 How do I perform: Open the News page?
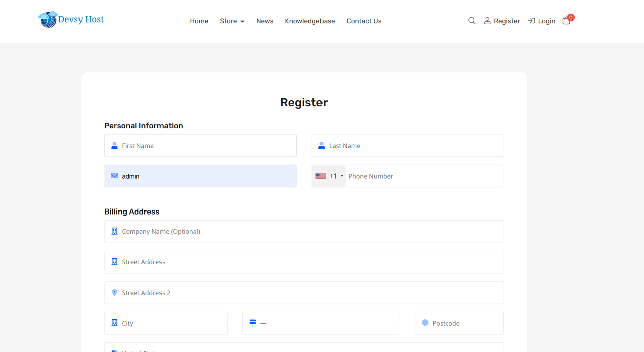tap(265, 21)
